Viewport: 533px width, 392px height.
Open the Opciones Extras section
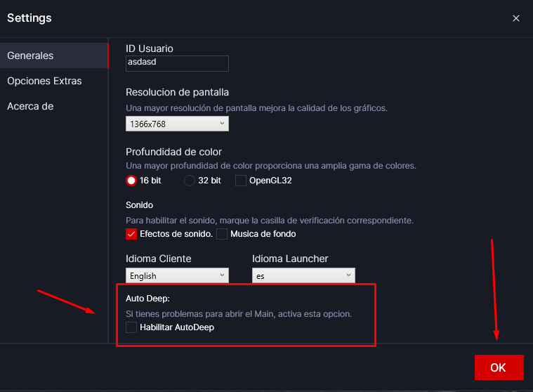pyautogui.click(x=44, y=81)
